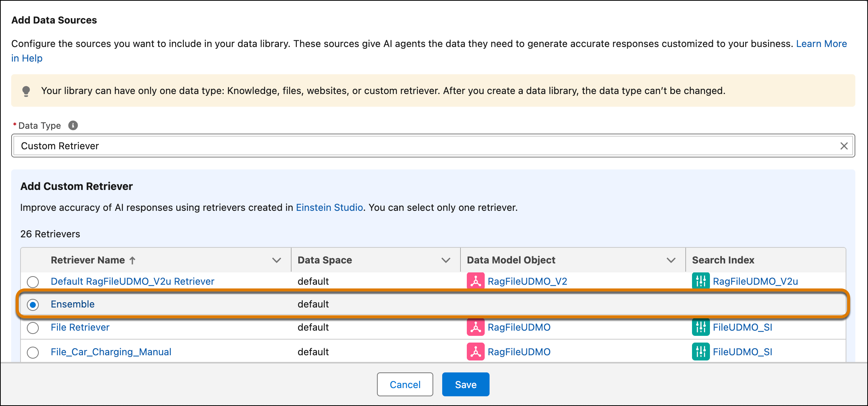Open the RagFileUDMO_V2u search index link
Viewport: 868px width, 406px height.
pyautogui.click(x=755, y=281)
